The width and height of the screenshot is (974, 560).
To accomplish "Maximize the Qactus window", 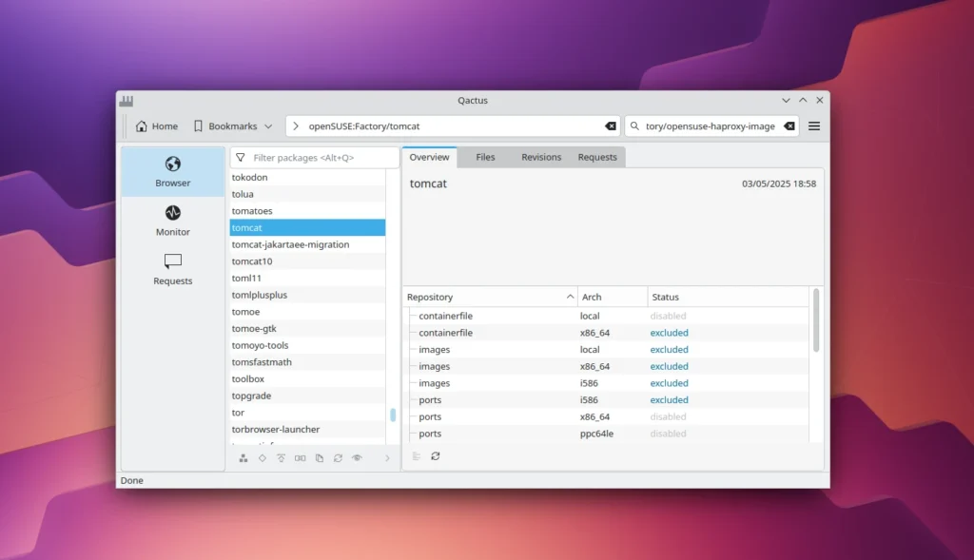I will (x=803, y=100).
